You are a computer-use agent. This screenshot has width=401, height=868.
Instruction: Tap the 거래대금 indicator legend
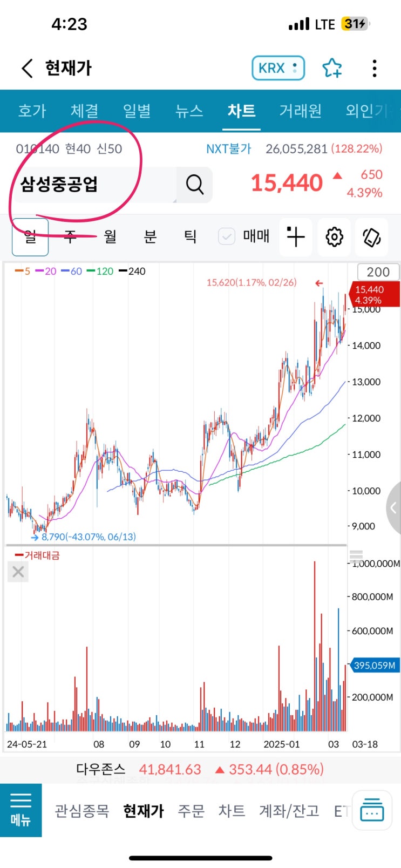pyautogui.click(x=37, y=555)
